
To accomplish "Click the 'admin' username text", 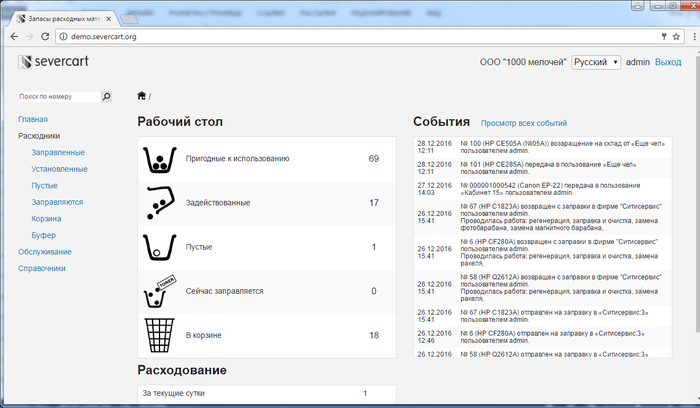I will pyautogui.click(x=638, y=62).
